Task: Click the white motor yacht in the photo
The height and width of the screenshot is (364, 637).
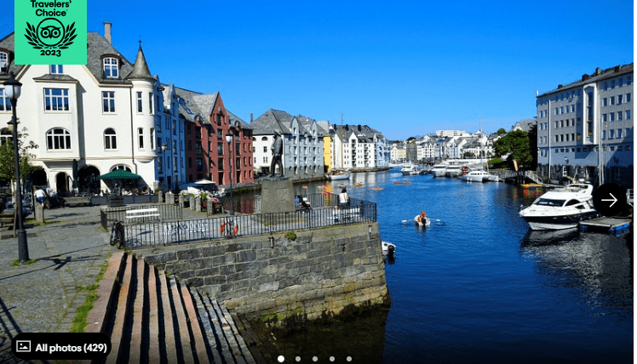Action: tap(558, 208)
